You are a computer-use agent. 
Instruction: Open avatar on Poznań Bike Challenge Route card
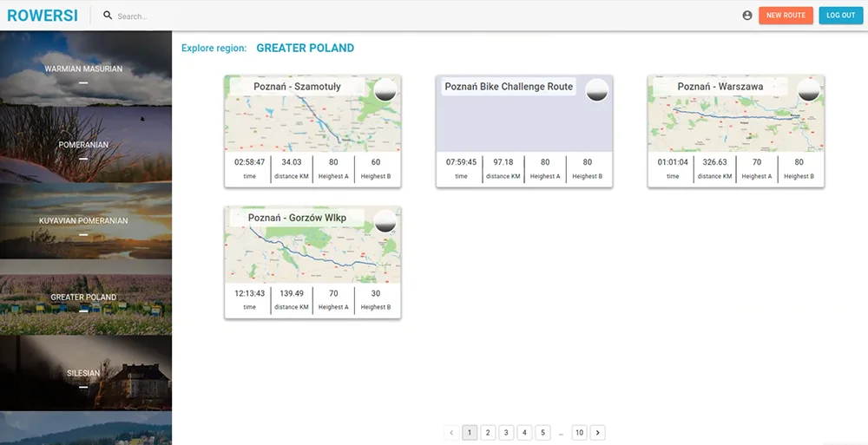point(597,89)
